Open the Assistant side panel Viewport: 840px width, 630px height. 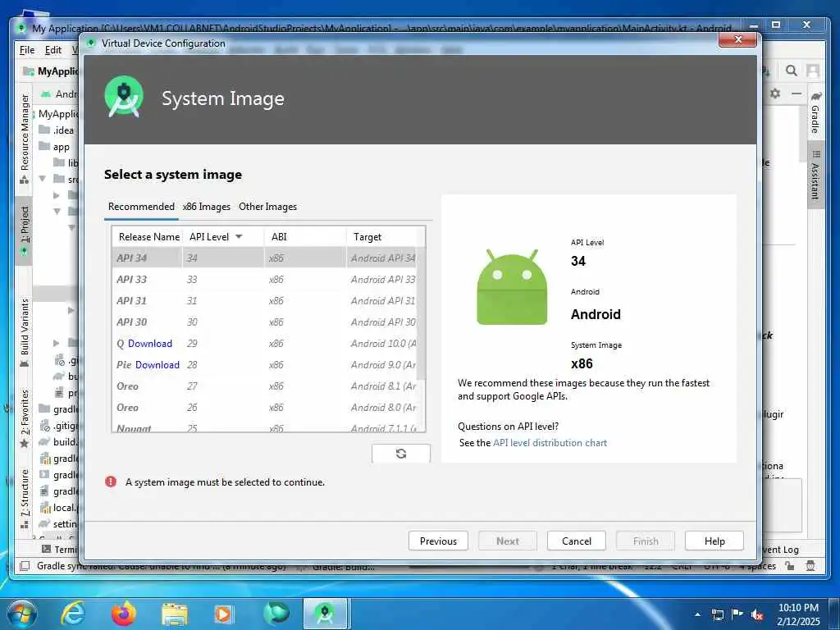coord(815,176)
